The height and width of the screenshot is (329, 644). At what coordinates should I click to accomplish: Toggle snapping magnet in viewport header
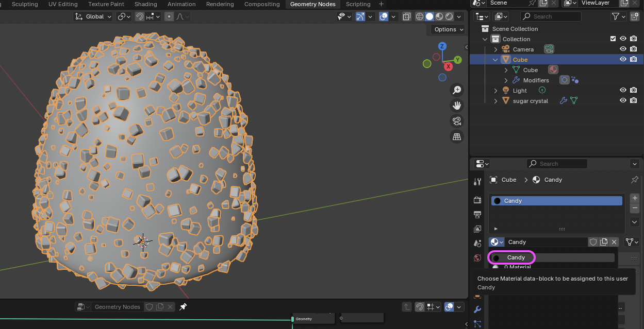tap(139, 16)
